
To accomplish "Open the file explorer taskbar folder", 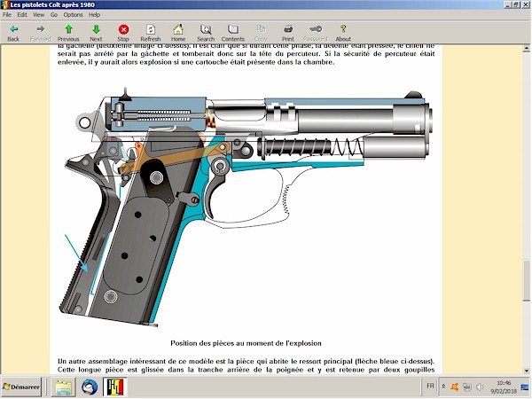I will pos(63,388).
